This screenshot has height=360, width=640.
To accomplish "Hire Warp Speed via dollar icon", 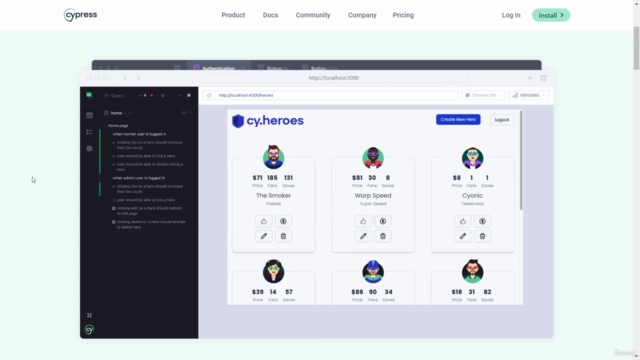I will tap(383, 221).
